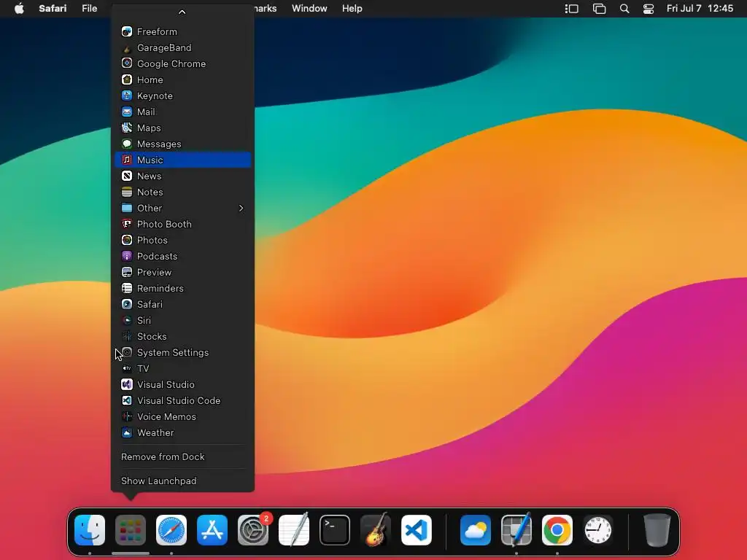747x560 pixels.
Task: Expand the Other folder submenu arrow
Action: 241,208
